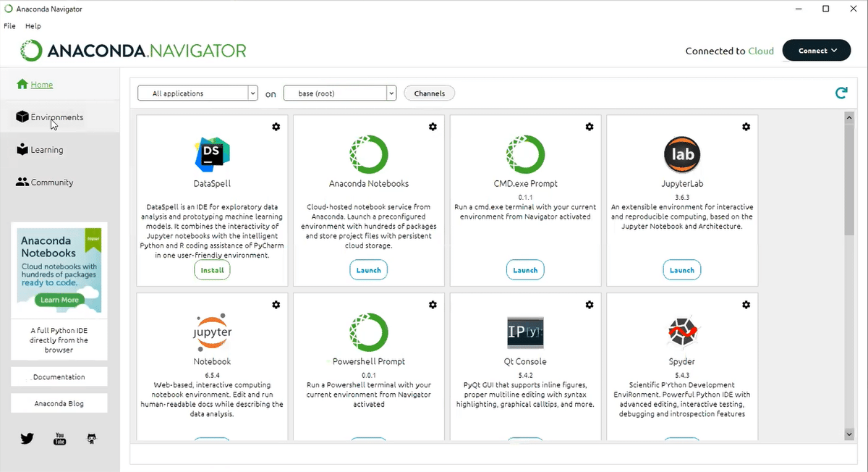868x472 pixels.
Task: Click the Powershell Prompt logo
Action: coord(369,332)
